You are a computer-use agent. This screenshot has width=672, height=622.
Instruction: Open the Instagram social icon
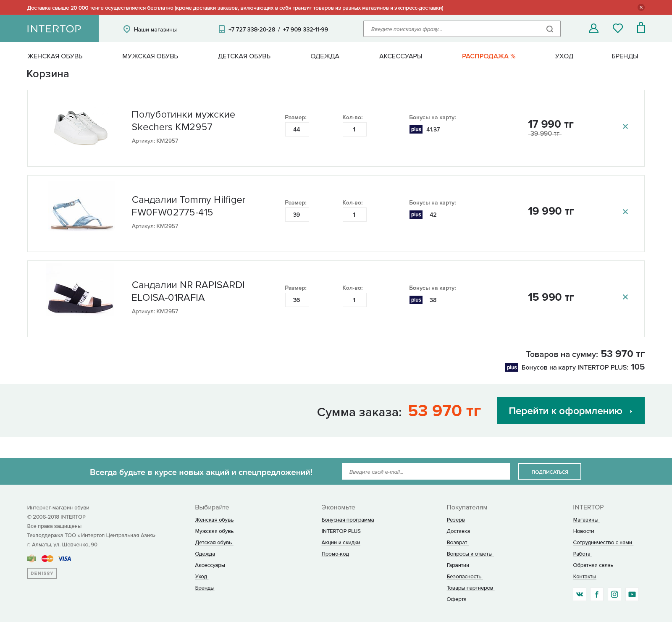tap(614, 594)
